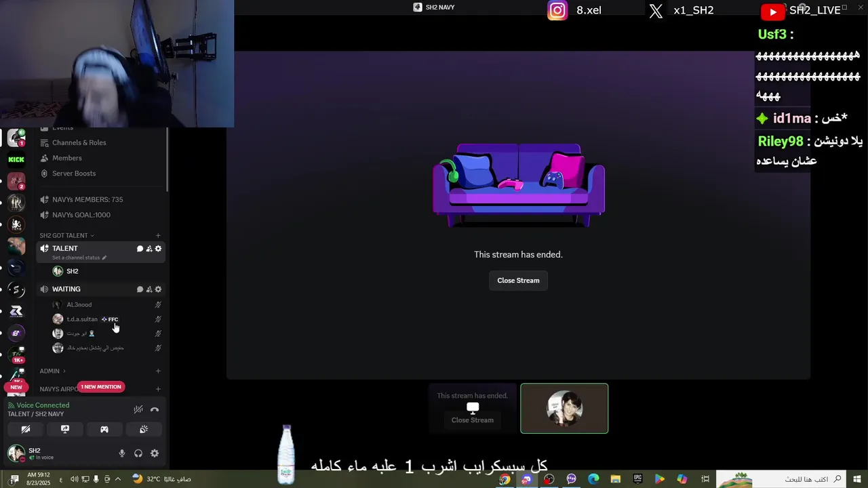
Task: Open the server icon with 1K+ badge
Action: click(16, 354)
